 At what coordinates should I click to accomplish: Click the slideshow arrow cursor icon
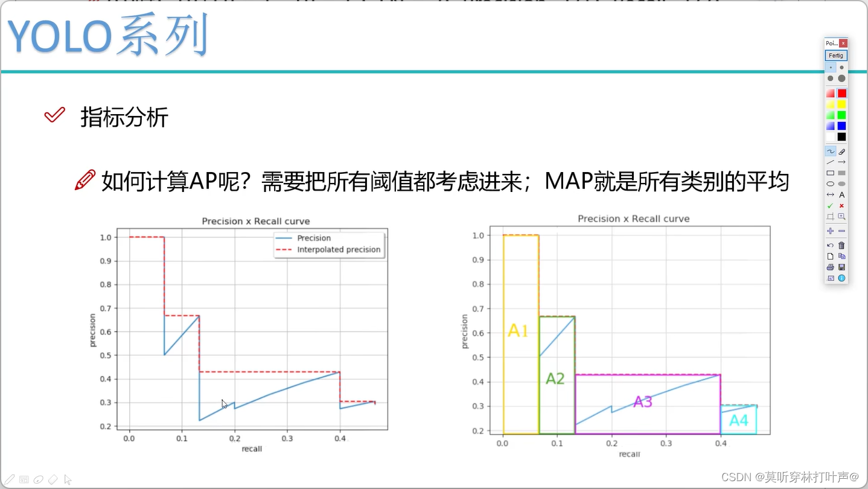point(68,480)
